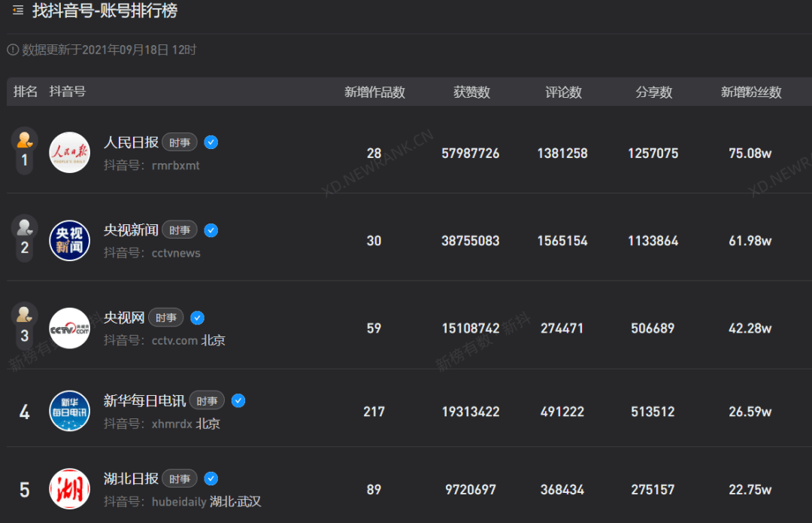Click new followers value 26.59w

tap(750, 412)
